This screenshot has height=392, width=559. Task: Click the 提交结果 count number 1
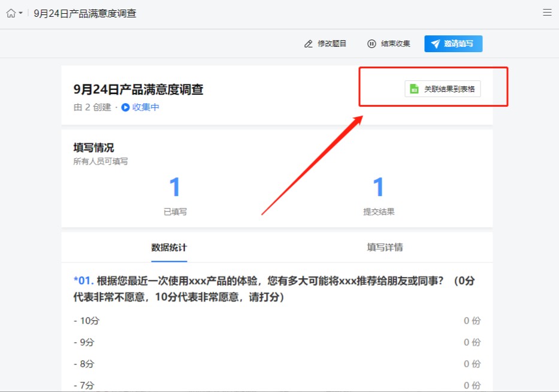pyautogui.click(x=377, y=188)
